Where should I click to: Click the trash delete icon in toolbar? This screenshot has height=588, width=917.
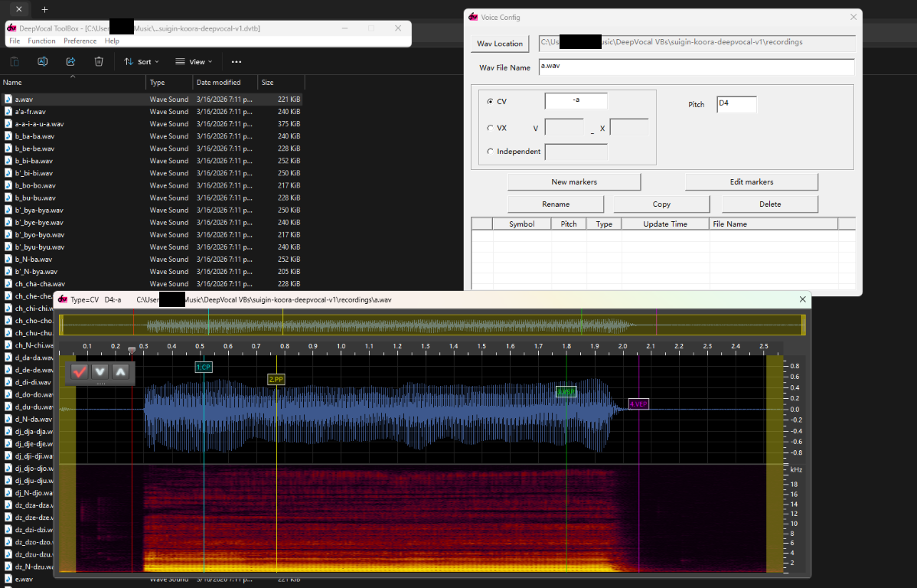(x=99, y=62)
